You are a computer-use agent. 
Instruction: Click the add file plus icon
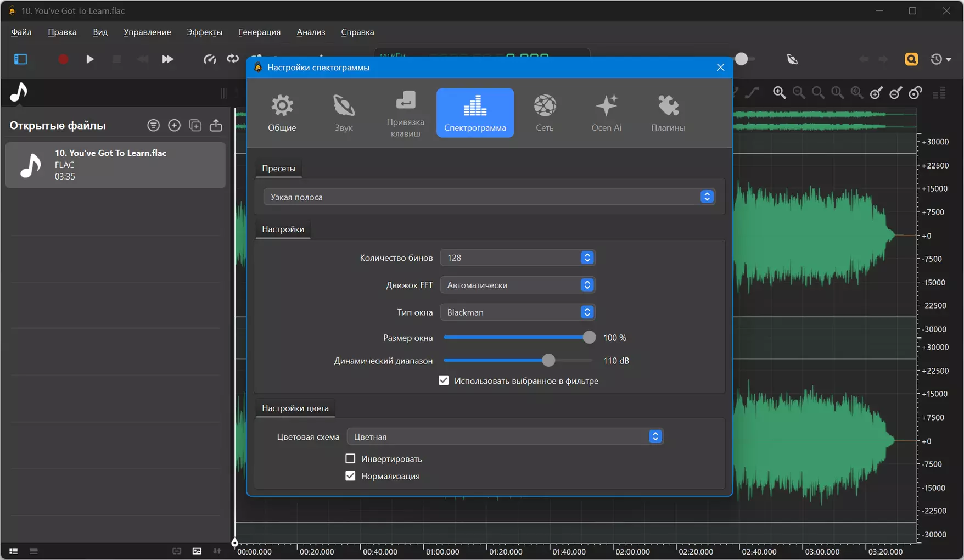[174, 125]
